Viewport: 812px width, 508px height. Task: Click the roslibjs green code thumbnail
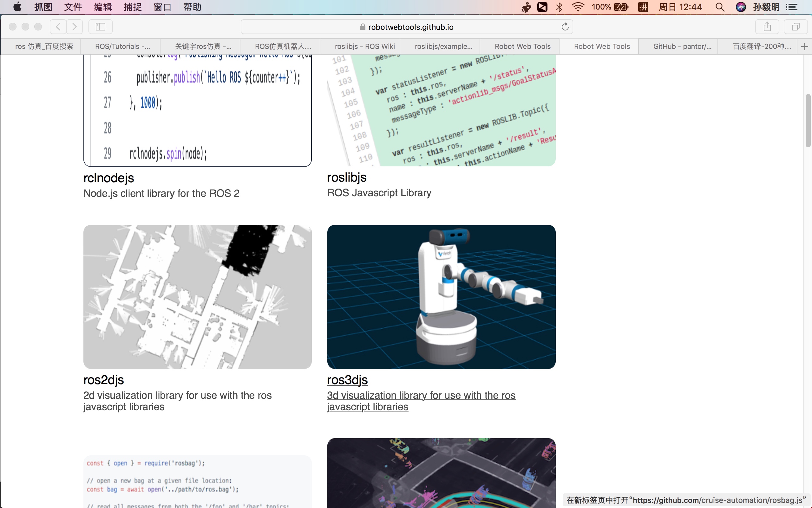coord(441,110)
